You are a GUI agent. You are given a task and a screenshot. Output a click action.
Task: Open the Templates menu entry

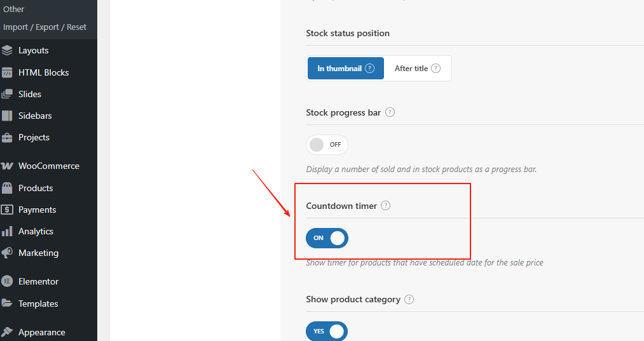38,304
